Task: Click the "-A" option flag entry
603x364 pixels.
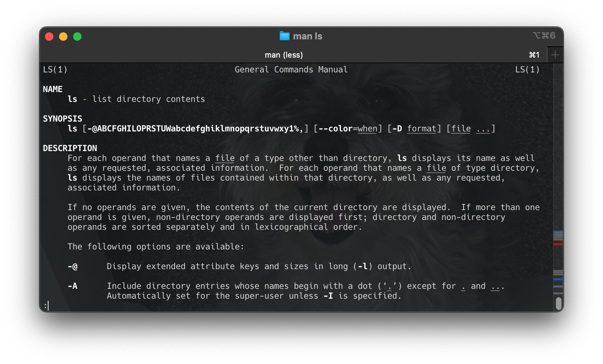Action: tap(72, 286)
